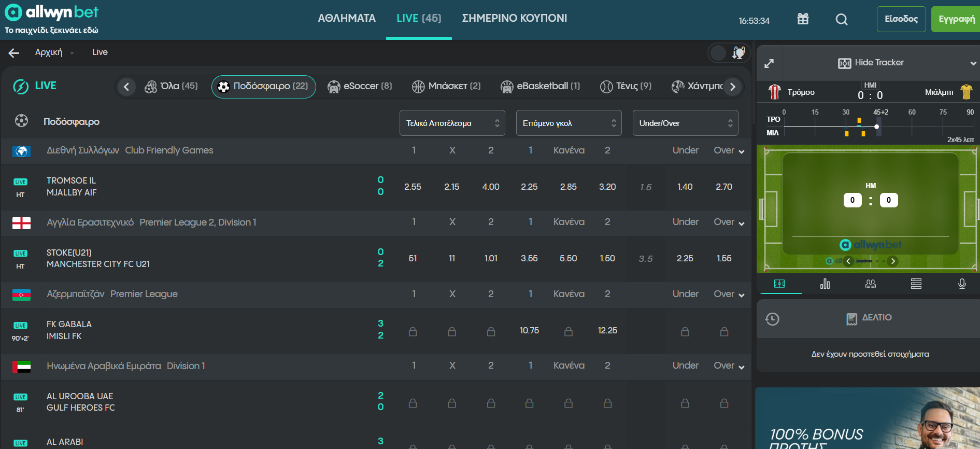Viewport: 980px width, 449px height.
Task: Open the statistics bar chart tracker icon
Action: [x=825, y=284]
